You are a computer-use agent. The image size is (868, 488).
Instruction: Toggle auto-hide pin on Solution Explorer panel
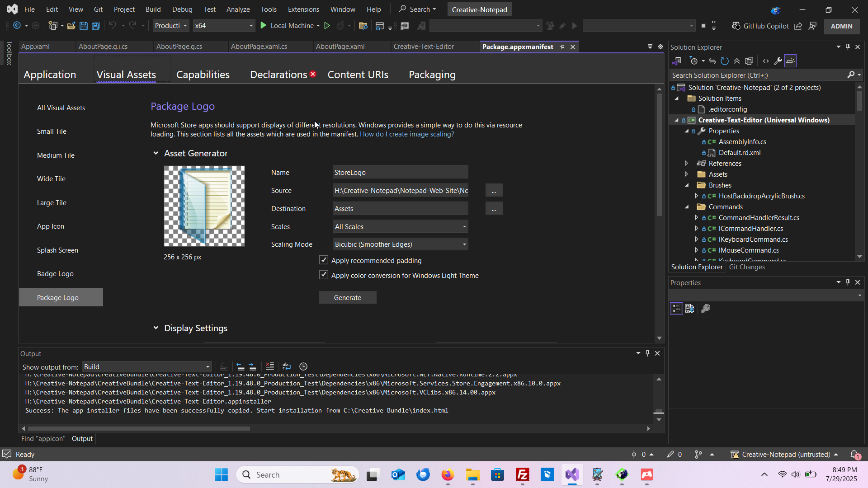point(848,47)
